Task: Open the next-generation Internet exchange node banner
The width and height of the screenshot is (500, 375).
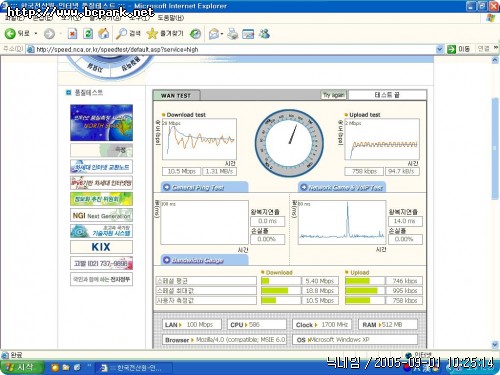Action: click(x=101, y=166)
